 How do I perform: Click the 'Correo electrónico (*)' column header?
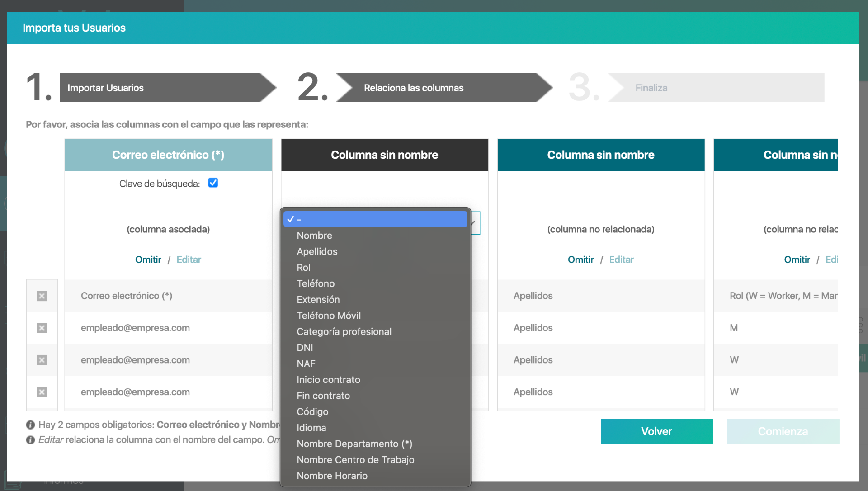pos(168,155)
